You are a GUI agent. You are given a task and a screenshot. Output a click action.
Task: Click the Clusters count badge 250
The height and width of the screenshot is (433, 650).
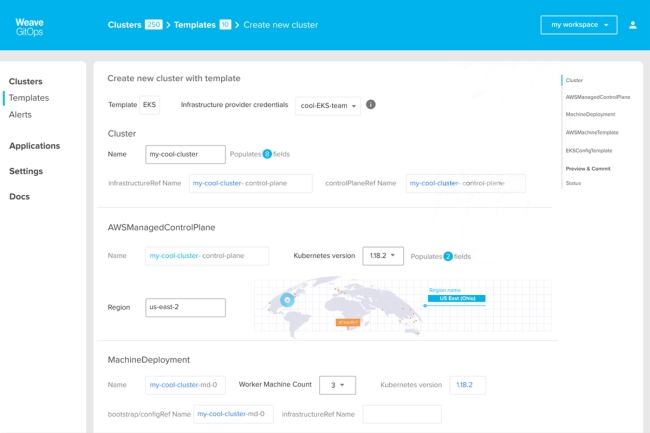153,25
